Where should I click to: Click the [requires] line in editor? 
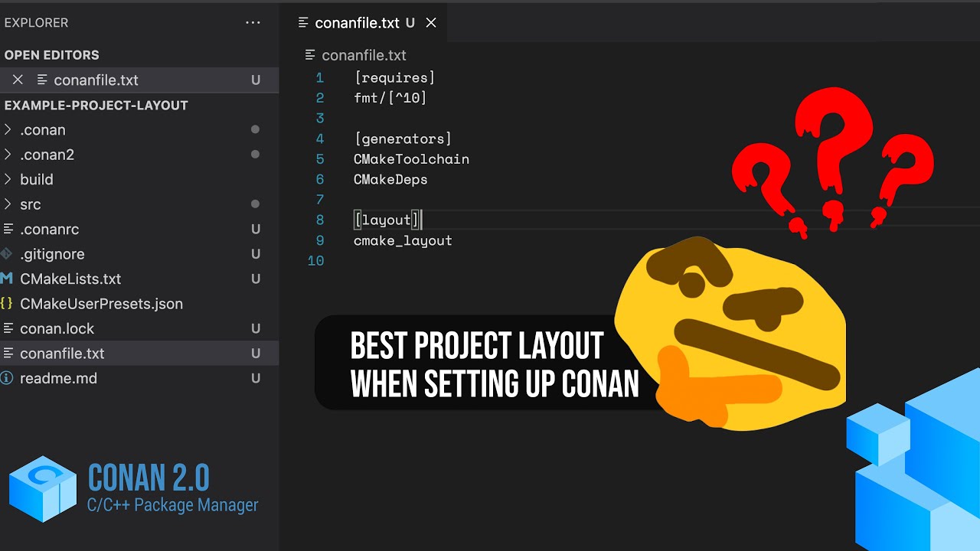pos(394,78)
